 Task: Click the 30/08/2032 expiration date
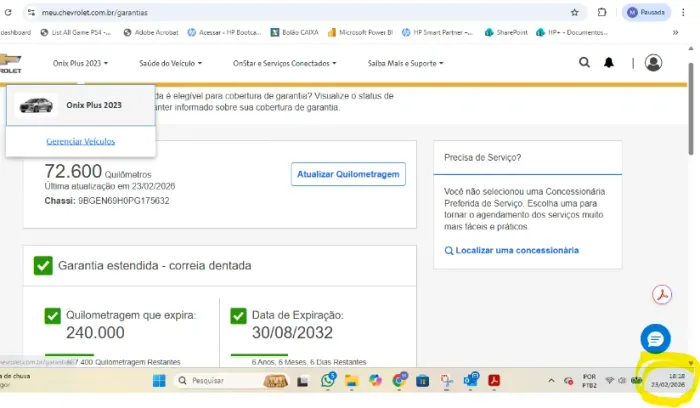tap(292, 333)
